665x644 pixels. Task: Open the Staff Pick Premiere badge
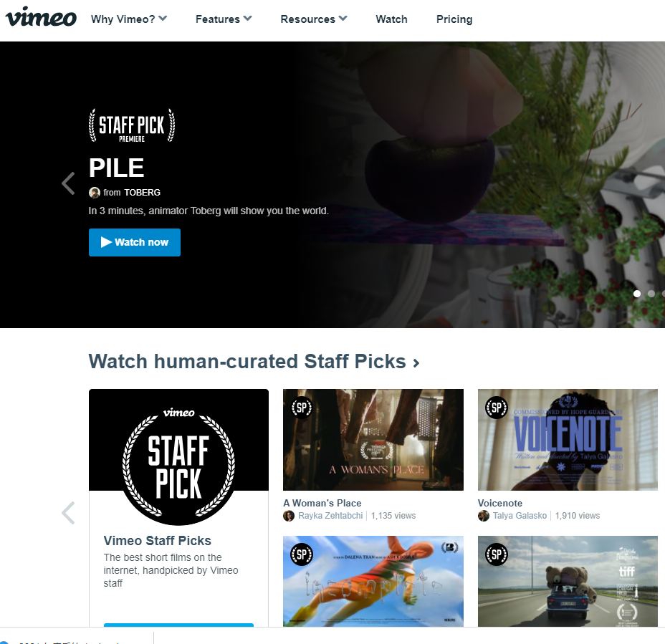click(x=131, y=125)
